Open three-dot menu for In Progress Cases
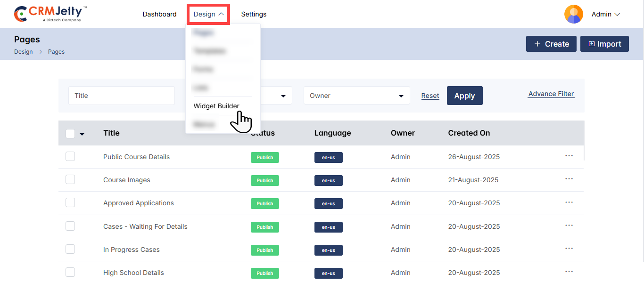 point(569,249)
